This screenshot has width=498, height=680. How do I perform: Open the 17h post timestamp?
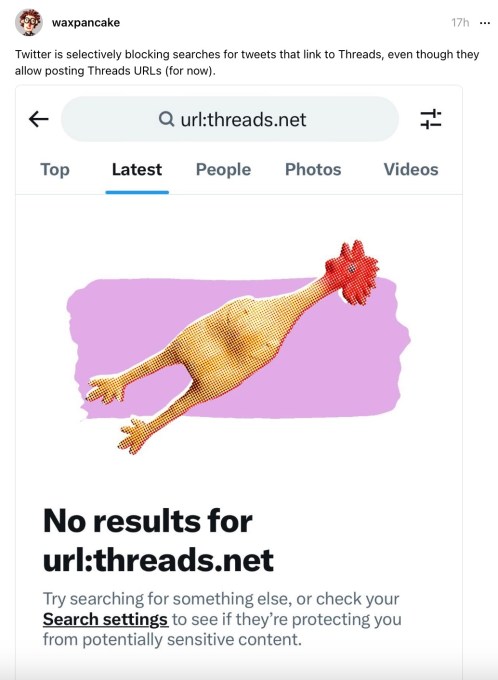(x=460, y=23)
